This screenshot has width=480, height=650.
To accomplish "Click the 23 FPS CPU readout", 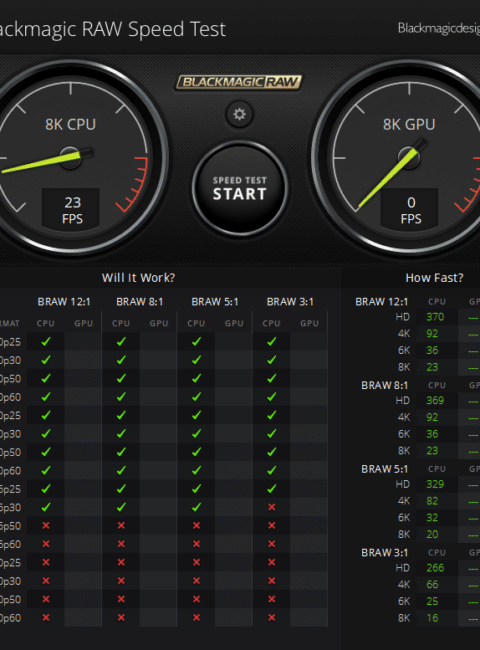I will click(x=71, y=209).
